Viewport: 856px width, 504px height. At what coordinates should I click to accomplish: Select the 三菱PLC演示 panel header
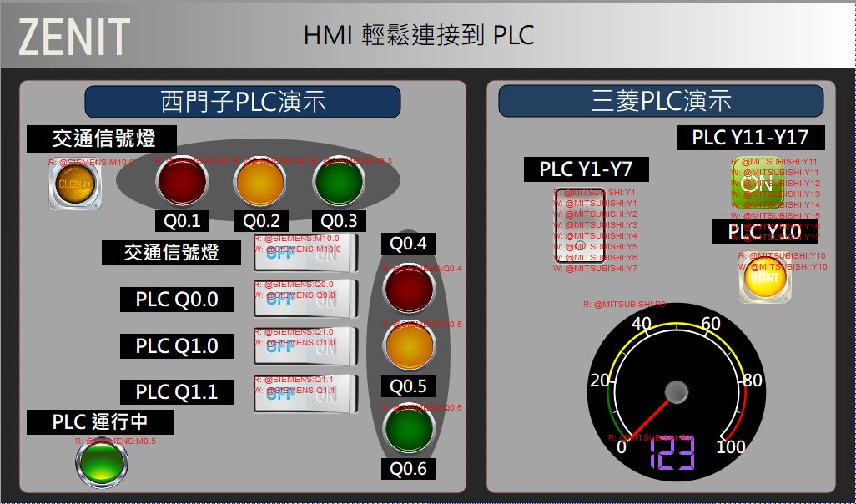click(x=661, y=102)
